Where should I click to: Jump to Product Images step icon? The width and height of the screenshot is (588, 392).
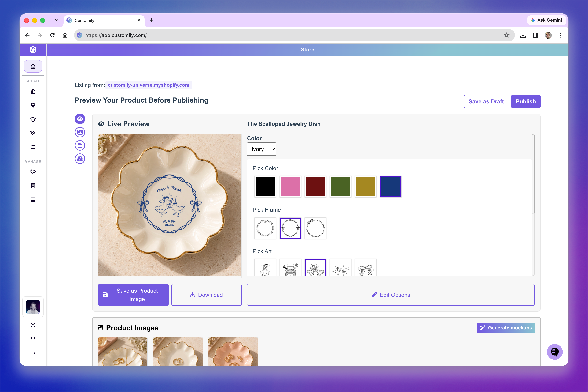pyautogui.click(x=80, y=132)
